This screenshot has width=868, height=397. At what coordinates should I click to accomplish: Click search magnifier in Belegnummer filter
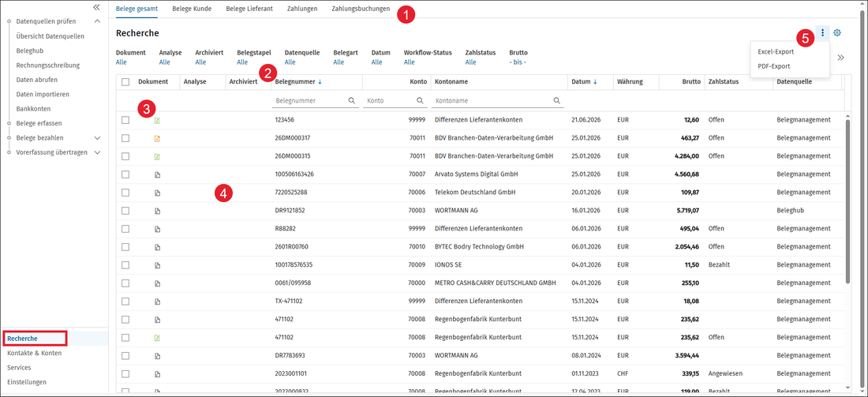click(351, 101)
